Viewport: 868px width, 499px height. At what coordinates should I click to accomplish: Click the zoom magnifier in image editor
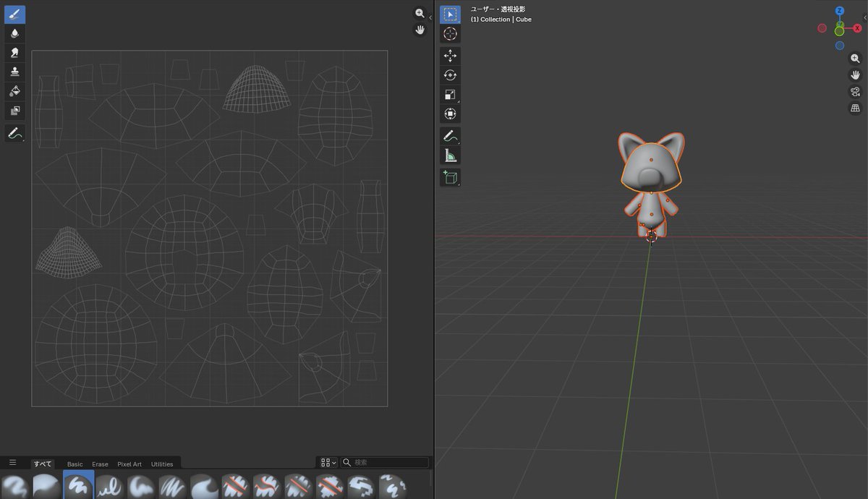(420, 14)
